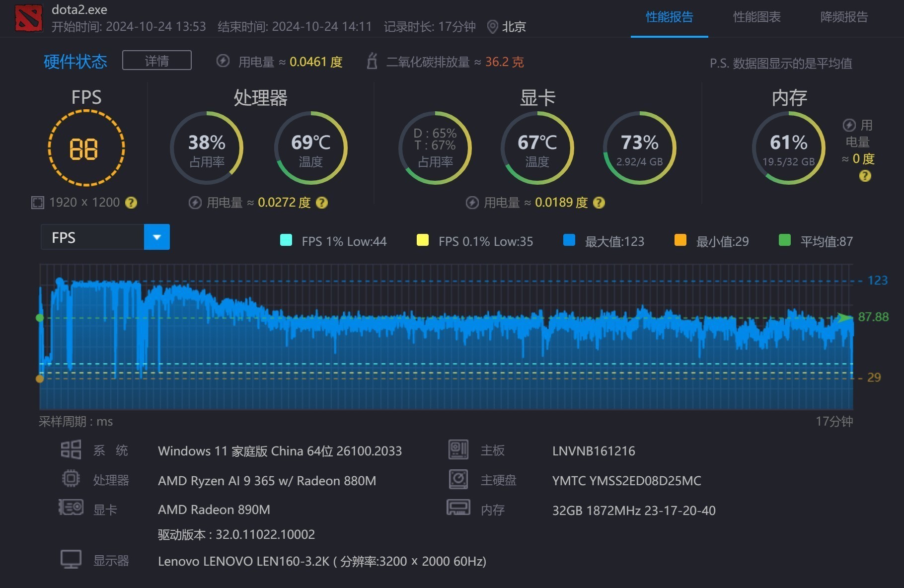Click the Dota 2 game icon
Viewport: 904px width, 588px height.
(x=28, y=18)
